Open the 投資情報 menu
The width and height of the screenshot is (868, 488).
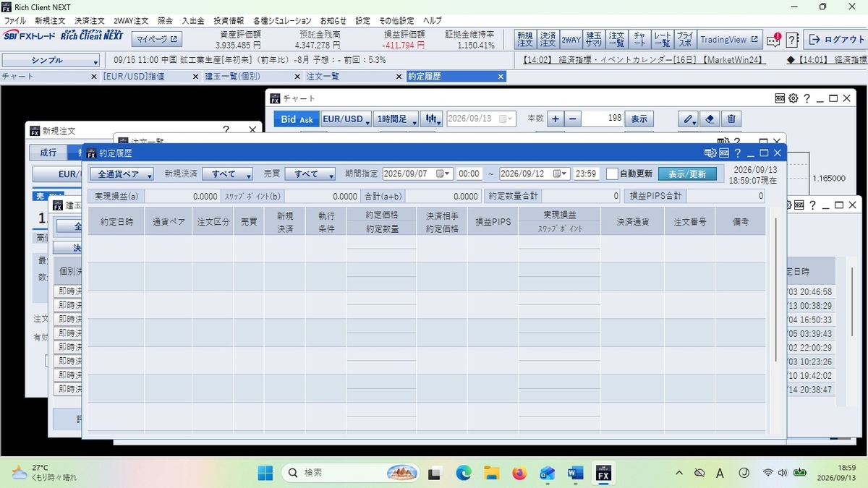(x=229, y=21)
